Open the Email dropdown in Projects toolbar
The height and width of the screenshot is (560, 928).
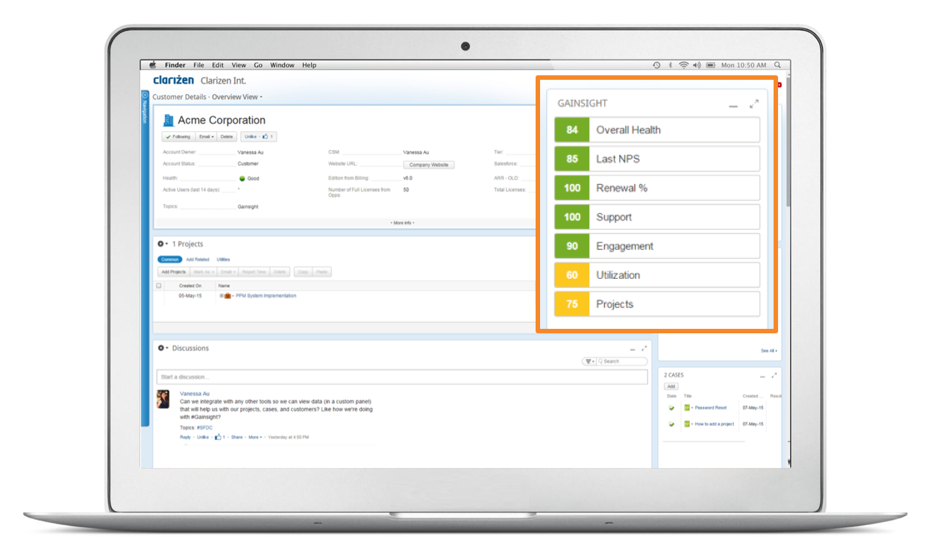point(228,272)
